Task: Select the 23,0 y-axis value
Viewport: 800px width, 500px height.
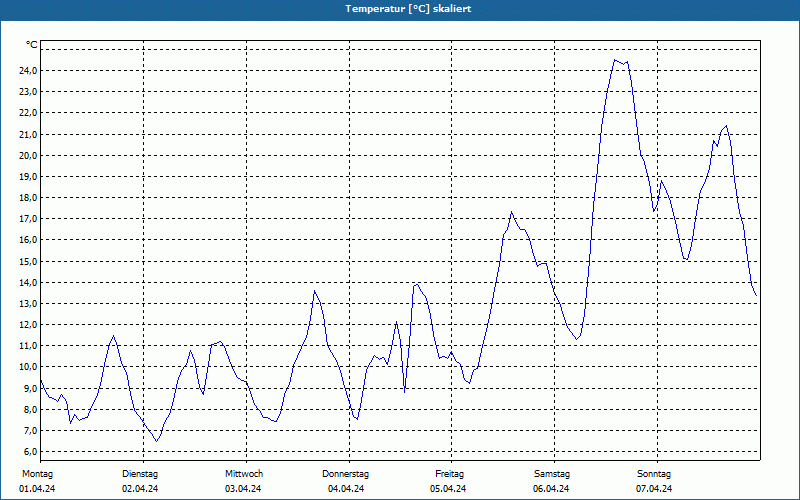Action: [28, 92]
